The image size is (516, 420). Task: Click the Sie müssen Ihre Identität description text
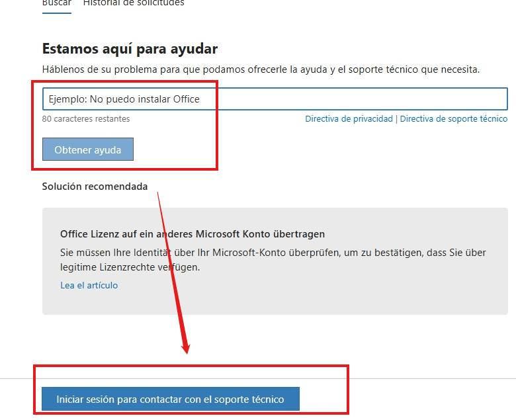click(x=273, y=260)
